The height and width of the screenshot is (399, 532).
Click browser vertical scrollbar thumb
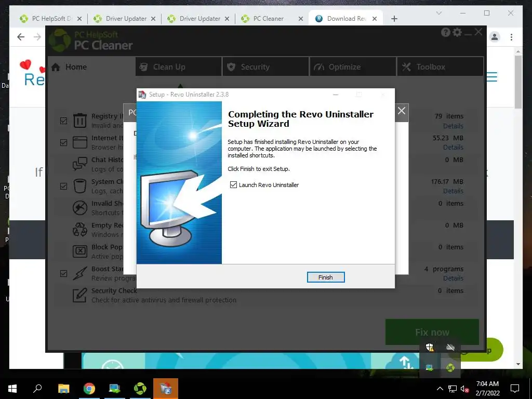pyautogui.click(x=518, y=82)
